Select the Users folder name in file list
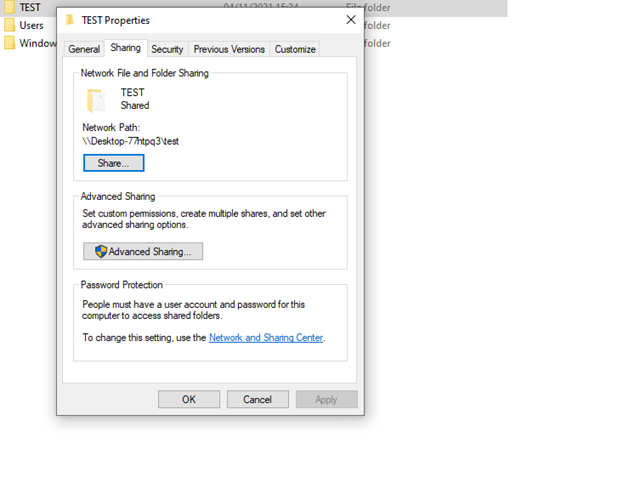This screenshot has width=624, height=489. [31, 25]
